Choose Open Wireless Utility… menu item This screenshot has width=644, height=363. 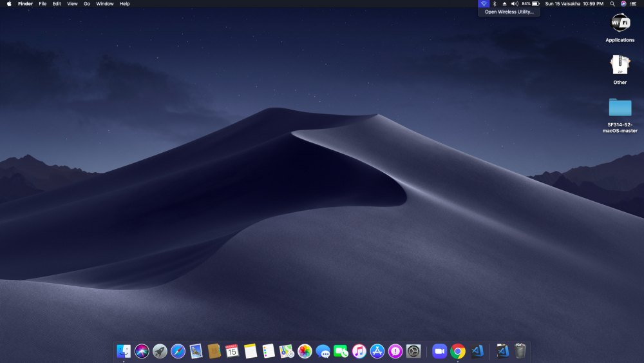click(509, 12)
